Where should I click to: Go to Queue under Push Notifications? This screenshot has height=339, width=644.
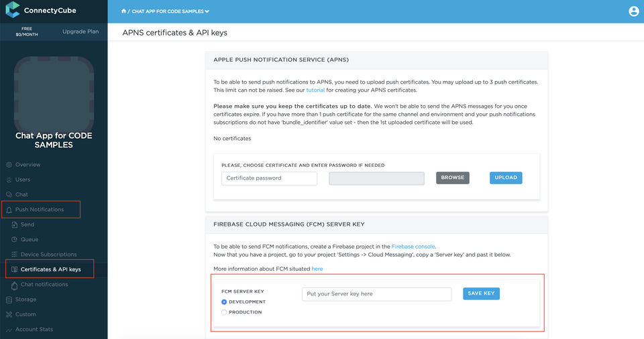(29, 239)
